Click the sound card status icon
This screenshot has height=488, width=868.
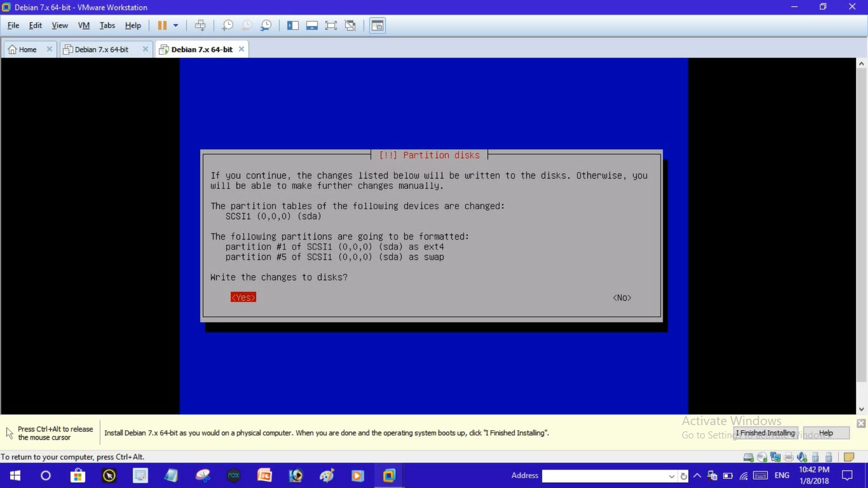[x=802, y=457]
